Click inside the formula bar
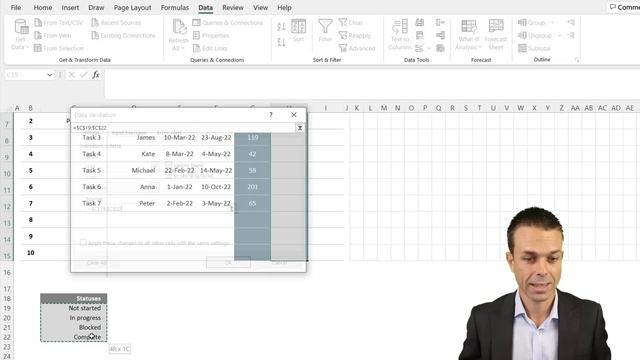The height and width of the screenshot is (360, 640). click(371, 84)
